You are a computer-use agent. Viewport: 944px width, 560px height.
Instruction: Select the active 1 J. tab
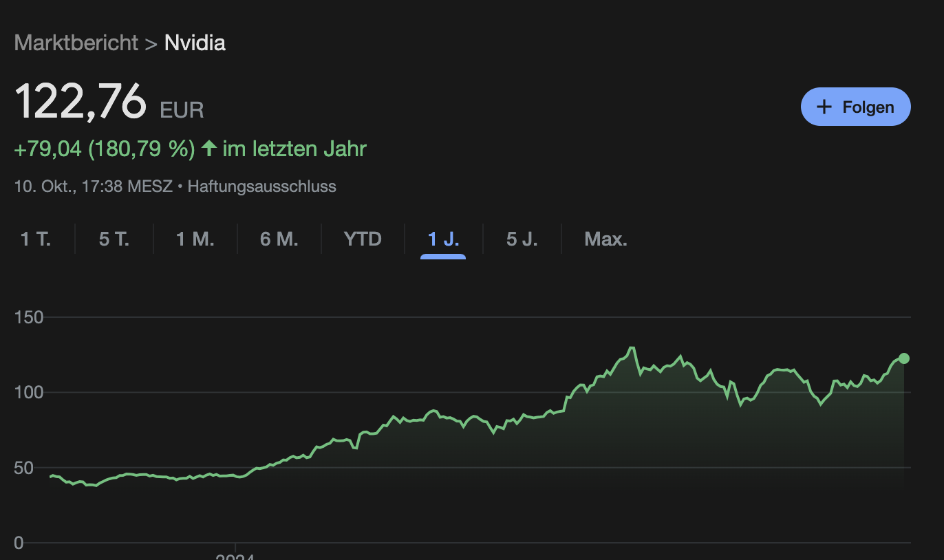(444, 239)
